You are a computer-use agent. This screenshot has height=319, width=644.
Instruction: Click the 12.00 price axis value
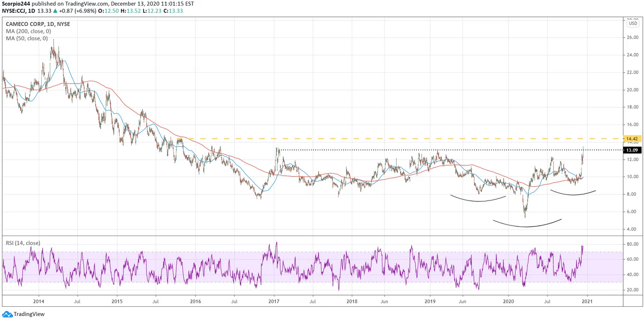tap(633, 160)
